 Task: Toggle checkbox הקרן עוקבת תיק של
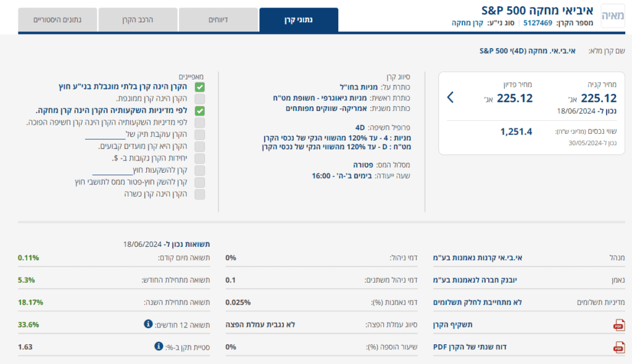(199, 134)
